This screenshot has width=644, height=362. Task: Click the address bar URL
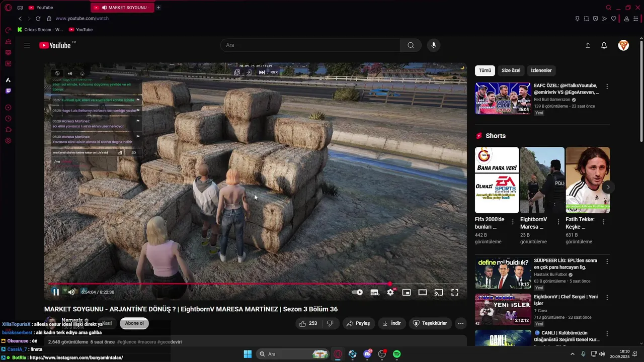tap(82, 19)
